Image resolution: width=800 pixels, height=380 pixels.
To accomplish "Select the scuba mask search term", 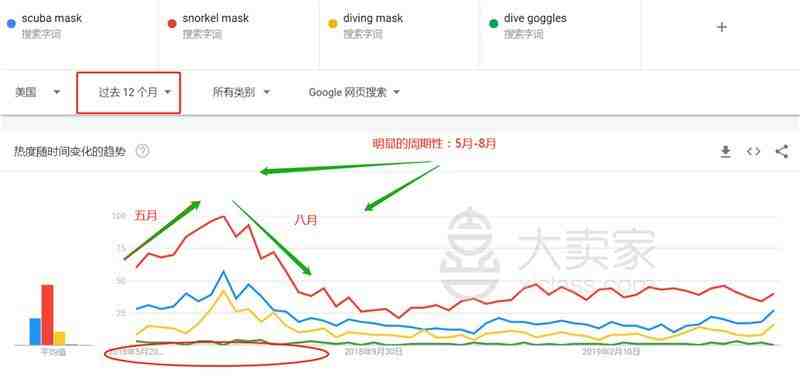I will [x=52, y=18].
